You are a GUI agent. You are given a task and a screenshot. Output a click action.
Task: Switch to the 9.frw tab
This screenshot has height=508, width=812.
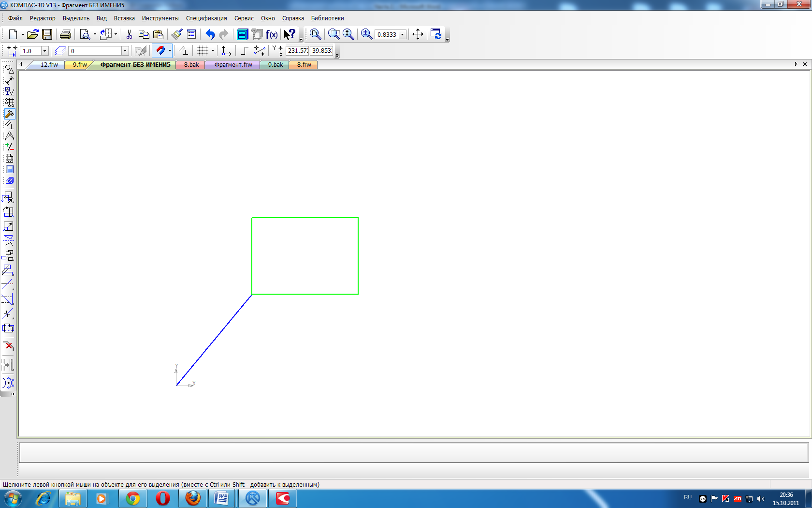pos(80,65)
